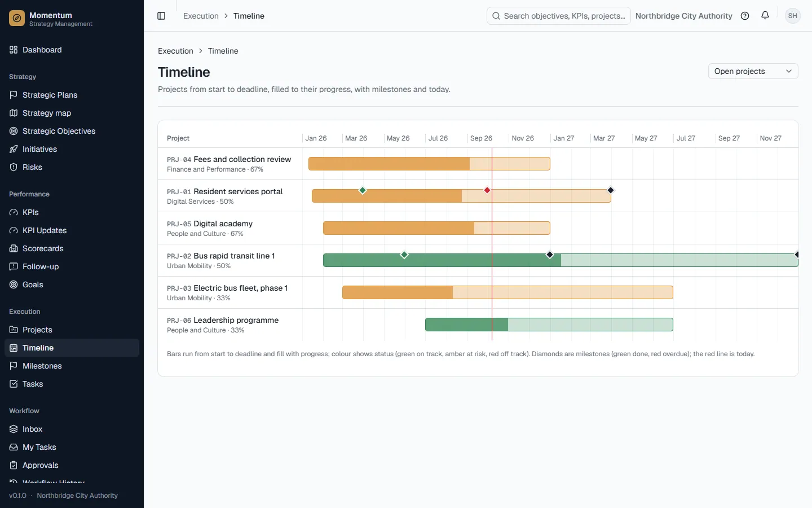812x508 pixels.
Task: Click Execution breadcrumb above the Timeline heading
Action: 175,51
